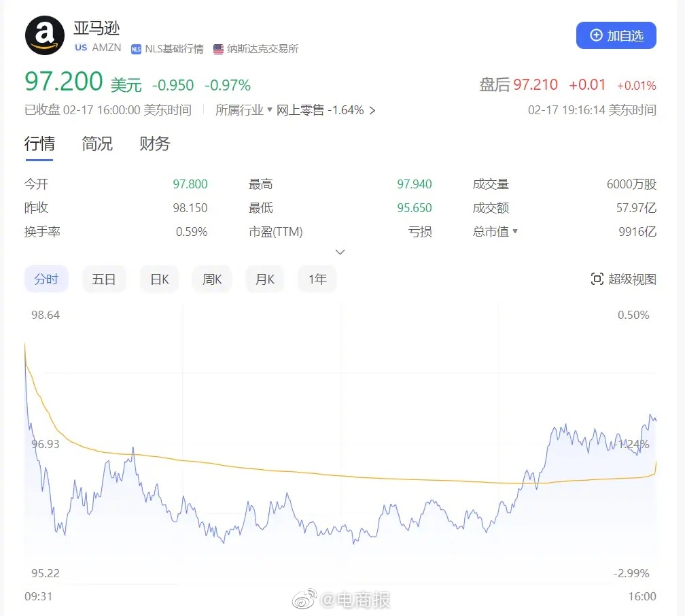Click the chart's 95.22 axis label
Viewport: 685px width, 616px height.
(46, 573)
